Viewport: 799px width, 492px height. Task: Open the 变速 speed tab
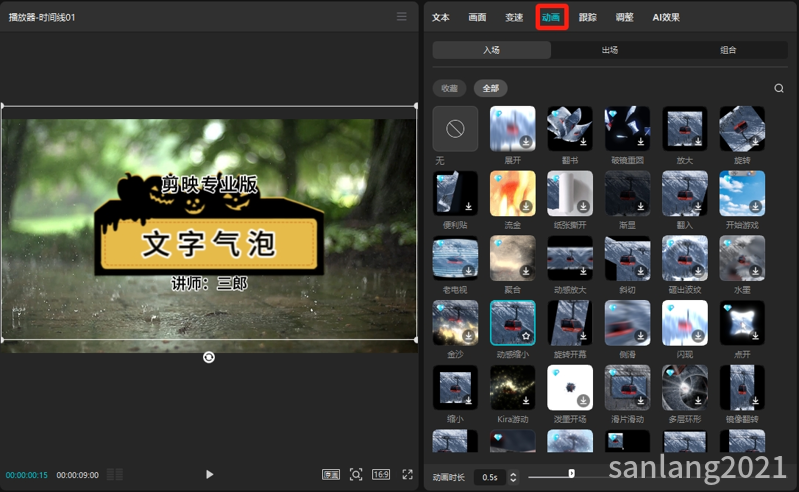point(514,17)
